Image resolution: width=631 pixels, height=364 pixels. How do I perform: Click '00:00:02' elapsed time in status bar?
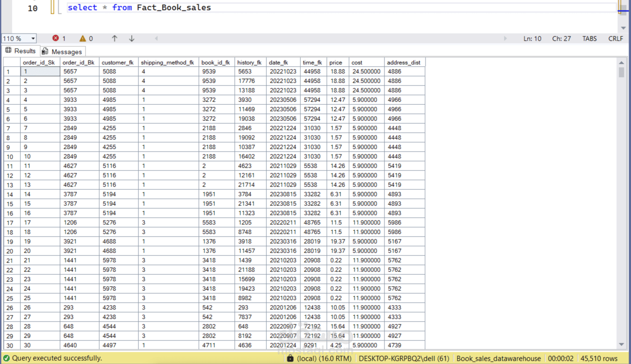(561, 358)
